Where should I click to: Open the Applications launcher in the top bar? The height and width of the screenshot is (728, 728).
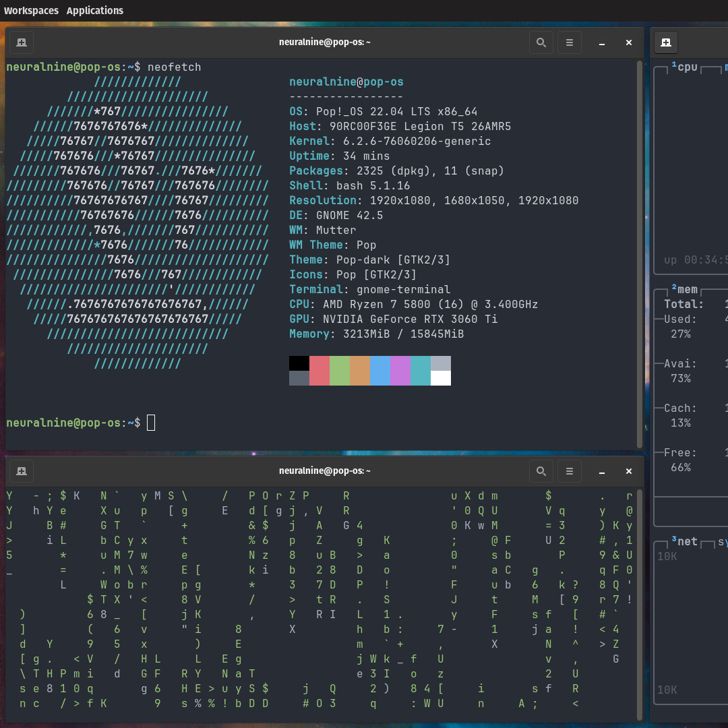(x=95, y=11)
